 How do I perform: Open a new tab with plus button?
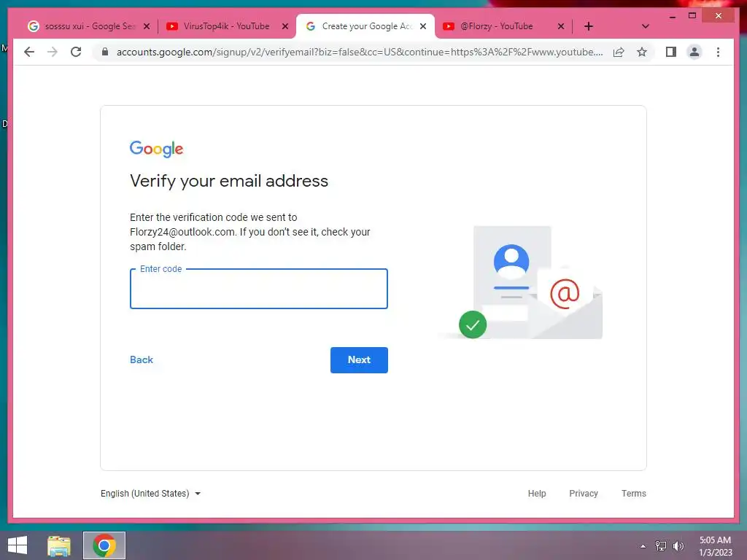point(589,26)
